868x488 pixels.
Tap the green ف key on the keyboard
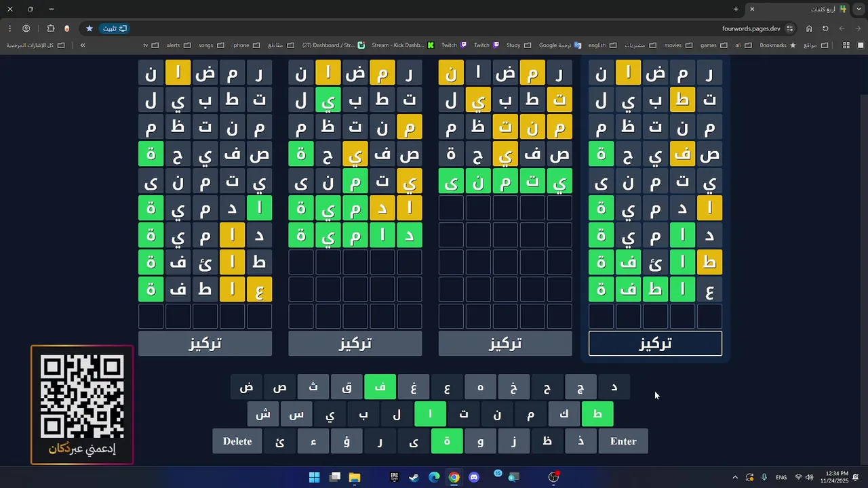point(380,387)
